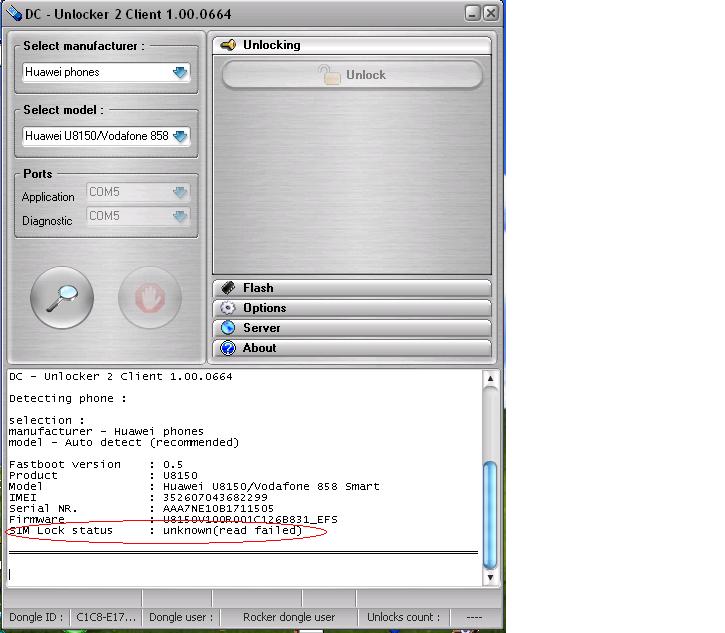Open the About section
The image size is (725, 633).
[x=352, y=348]
